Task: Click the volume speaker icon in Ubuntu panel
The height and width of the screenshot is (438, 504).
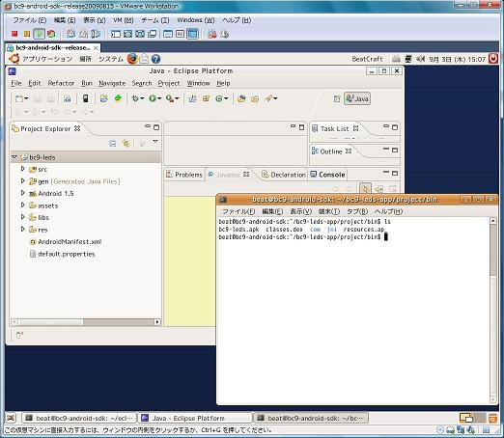Action: (x=420, y=59)
